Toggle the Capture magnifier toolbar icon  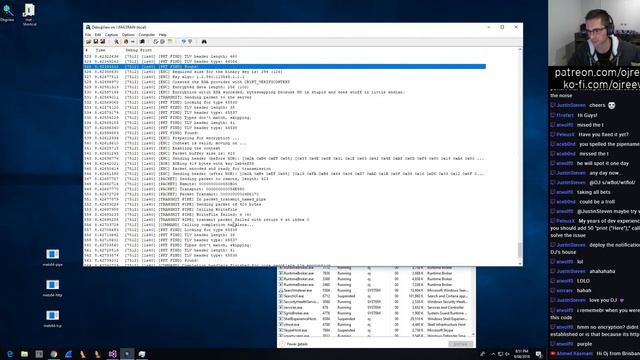(x=116, y=42)
